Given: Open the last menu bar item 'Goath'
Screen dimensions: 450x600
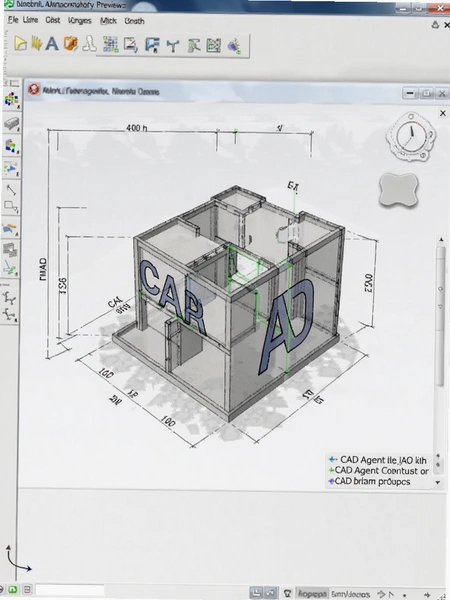Looking at the screenshot, I should (x=134, y=21).
